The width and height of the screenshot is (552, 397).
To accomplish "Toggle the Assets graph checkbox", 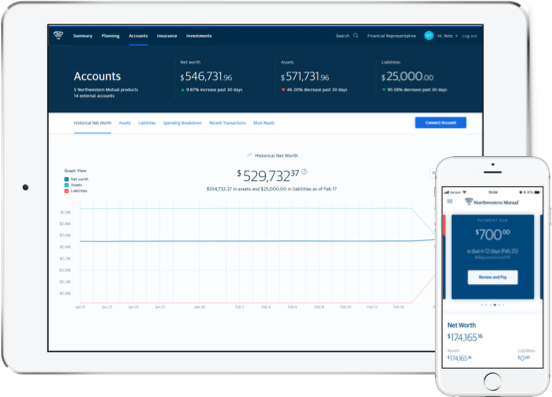I will 66,185.
